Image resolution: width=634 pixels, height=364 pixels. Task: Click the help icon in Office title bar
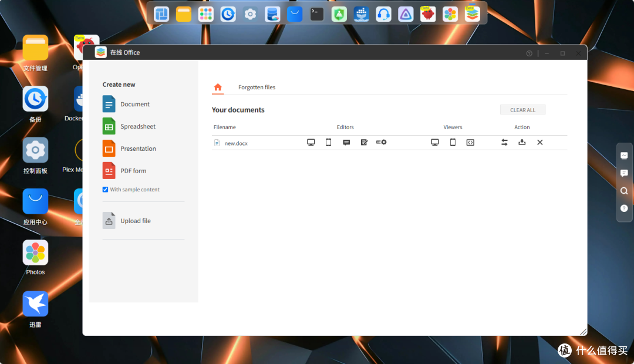point(529,53)
